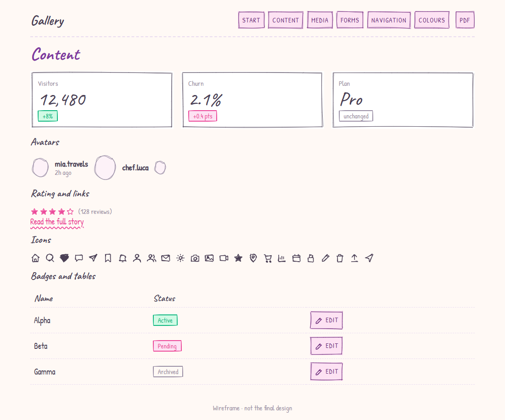The image size is (505, 420).
Task: Click the filled star icon in Icons row
Action: pos(238,258)
